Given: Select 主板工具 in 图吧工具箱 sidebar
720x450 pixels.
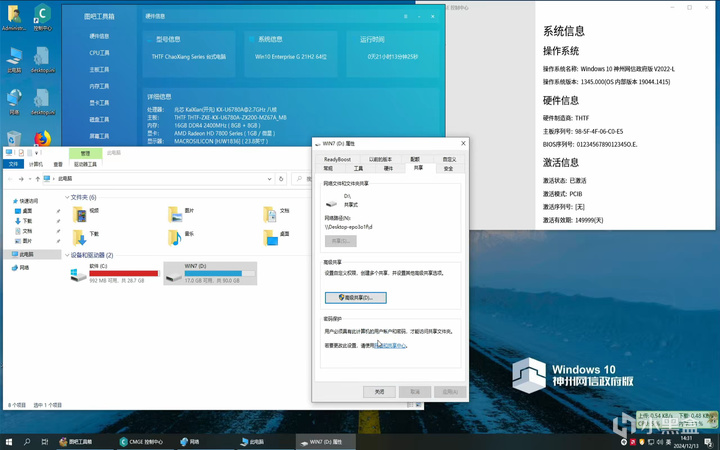Looking at the screenshot, I should point(99,69).
